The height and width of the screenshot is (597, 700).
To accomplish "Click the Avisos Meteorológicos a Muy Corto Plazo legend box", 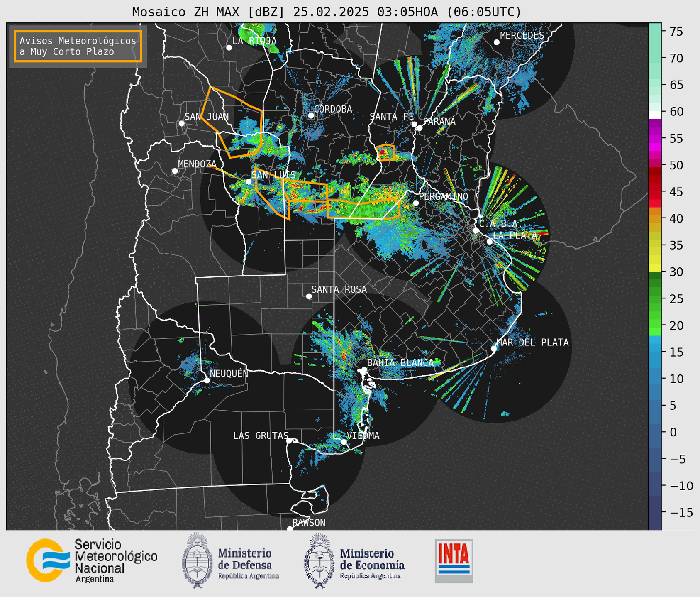I will point(78,46).
